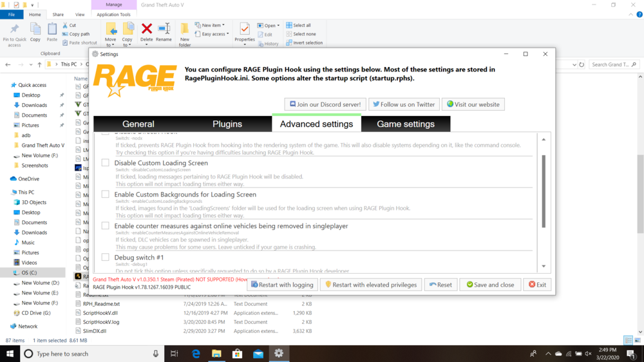The image size is (644, 362).
Task: Click Restart with logging button
Action: click(282, 285)
